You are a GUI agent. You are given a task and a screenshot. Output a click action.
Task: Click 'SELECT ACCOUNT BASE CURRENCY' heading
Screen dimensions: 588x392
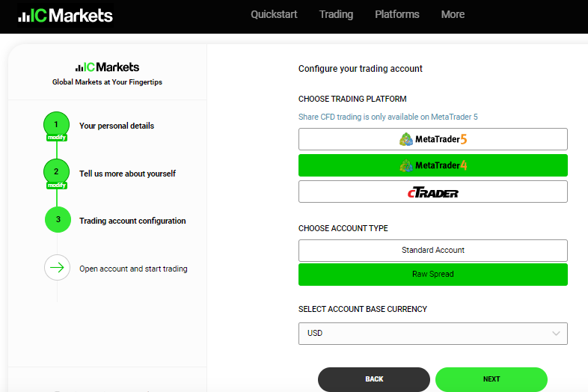coord(363,309)
